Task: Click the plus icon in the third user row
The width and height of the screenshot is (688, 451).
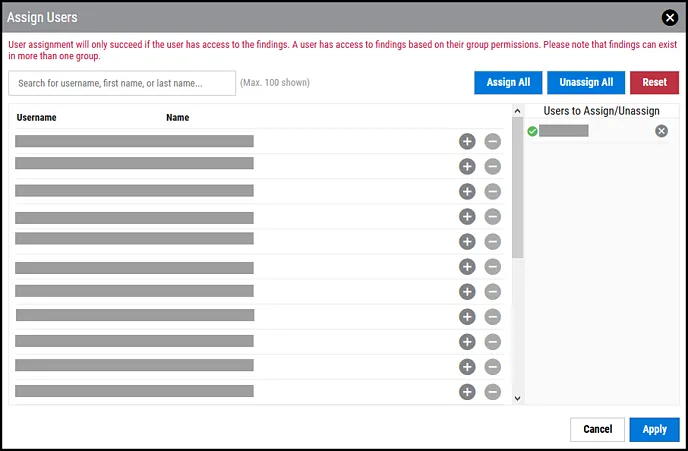Action: pyautogui.click(x=467, y=191)
